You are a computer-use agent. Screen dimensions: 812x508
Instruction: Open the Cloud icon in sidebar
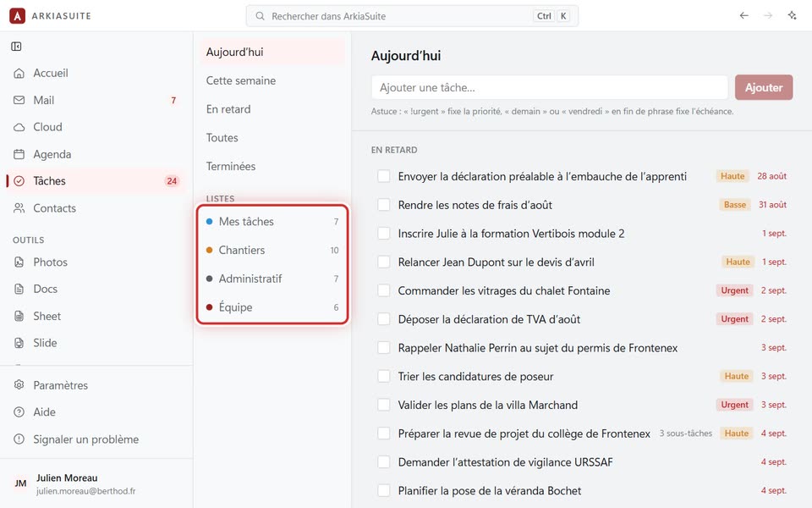coord(19,127)
